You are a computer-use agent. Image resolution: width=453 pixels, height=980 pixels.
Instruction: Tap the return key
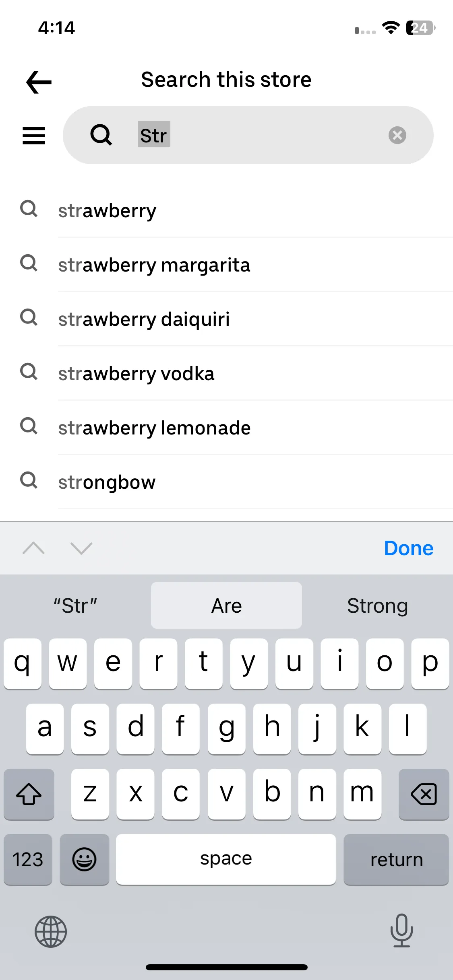pos(396,859)
